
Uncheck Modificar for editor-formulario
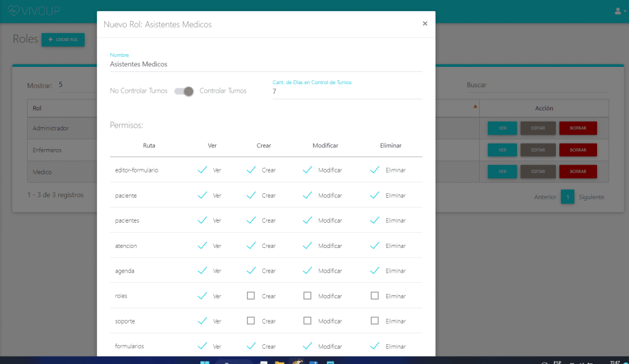click(x=307, y=170)
